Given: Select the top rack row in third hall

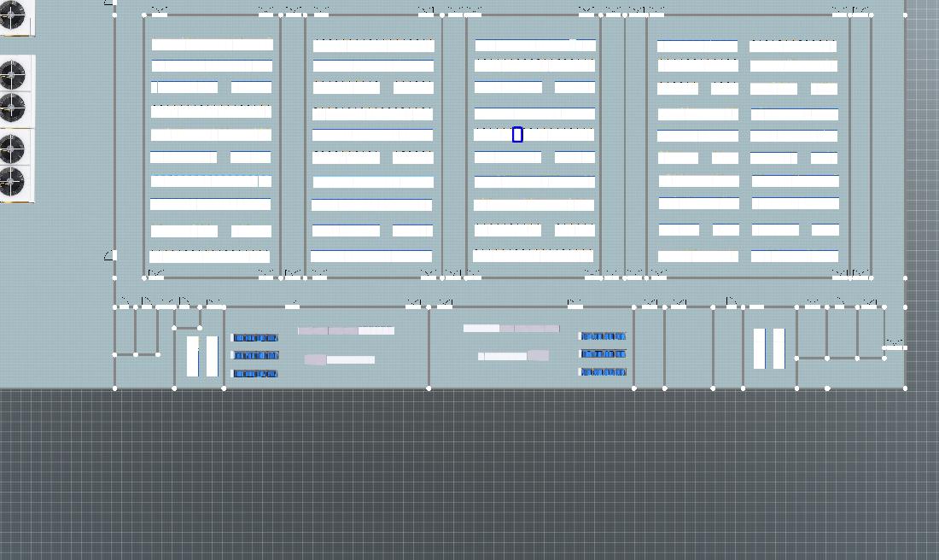Looking at the screenshot, I should click(535, 44).
